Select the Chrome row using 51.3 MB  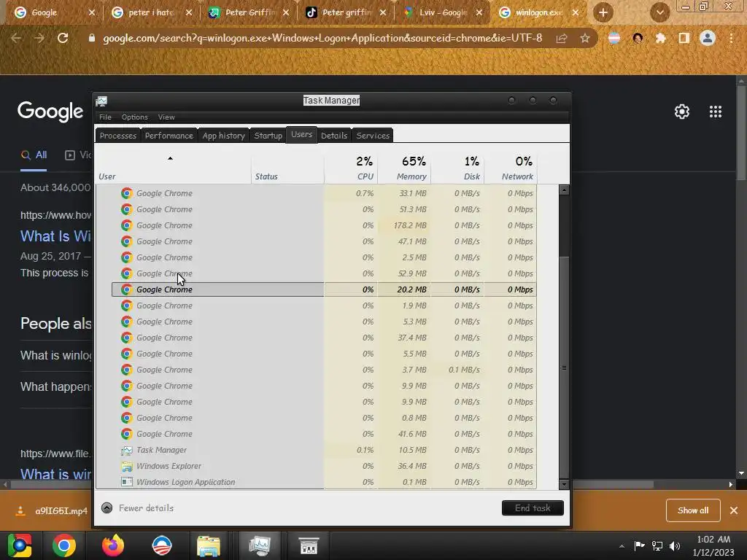(x=324, y=209)
